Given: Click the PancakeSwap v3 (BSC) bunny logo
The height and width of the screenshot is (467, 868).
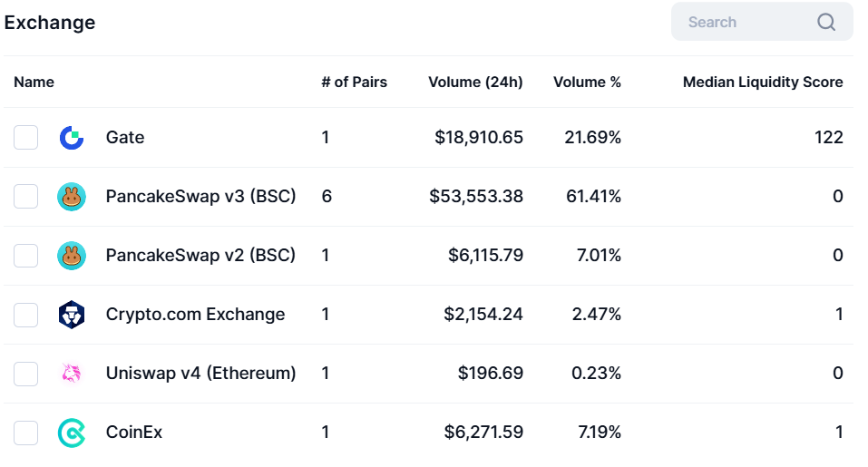Looking at the screenshot, I should pos(72,197).
